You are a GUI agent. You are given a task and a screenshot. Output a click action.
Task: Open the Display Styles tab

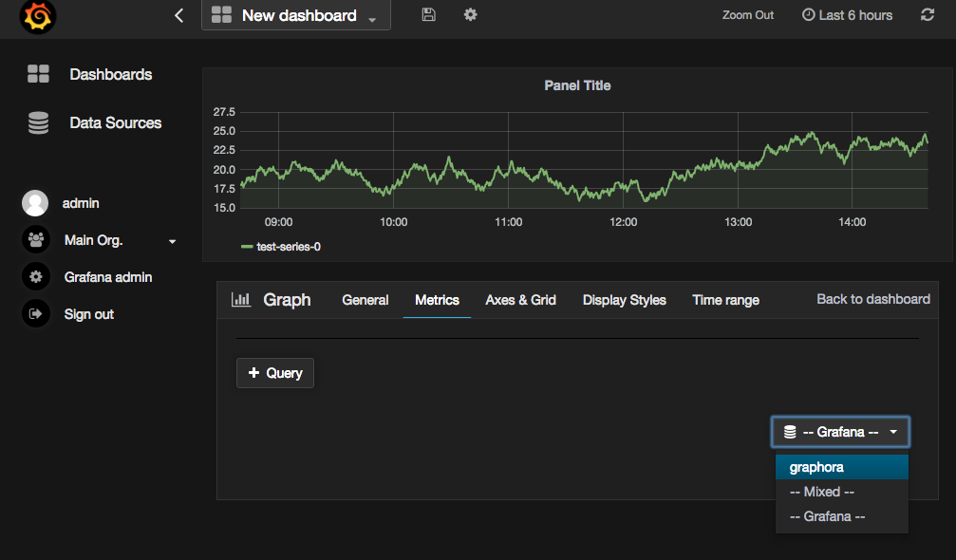[x=625, y=300]
